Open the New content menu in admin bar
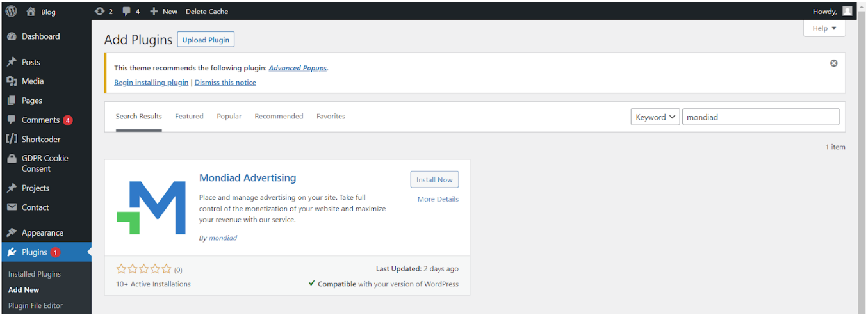Image resolution: width=868 pixels, height=315 pixels. pos(163,12)
